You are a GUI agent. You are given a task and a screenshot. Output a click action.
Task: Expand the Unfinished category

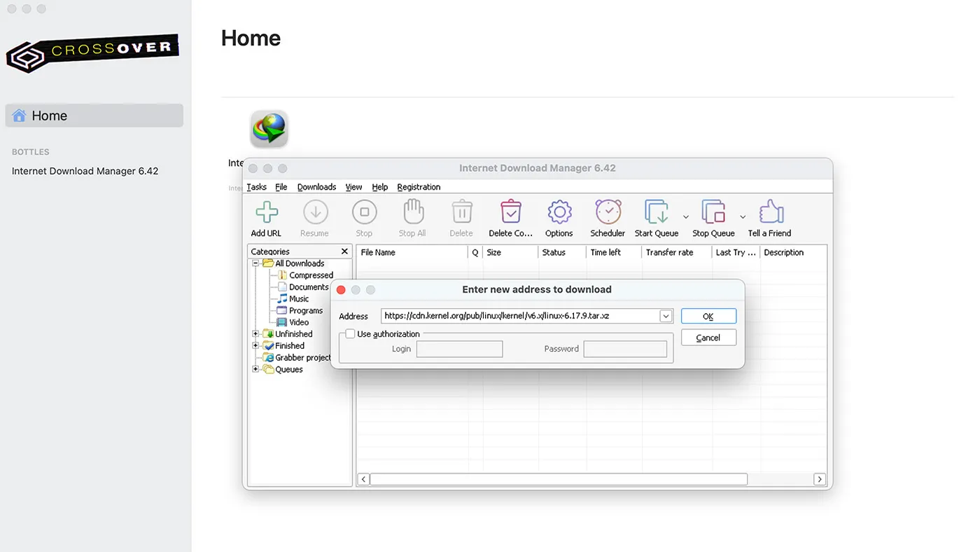click(255, 333)
